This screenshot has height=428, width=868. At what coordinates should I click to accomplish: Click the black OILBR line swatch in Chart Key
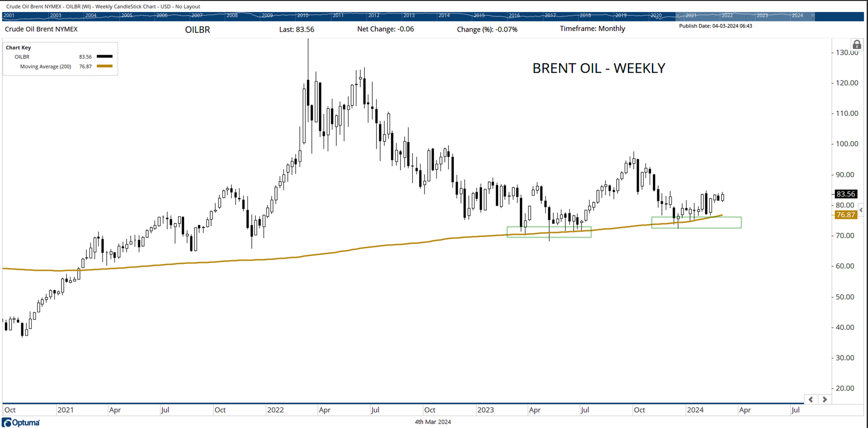coord(105,56)
